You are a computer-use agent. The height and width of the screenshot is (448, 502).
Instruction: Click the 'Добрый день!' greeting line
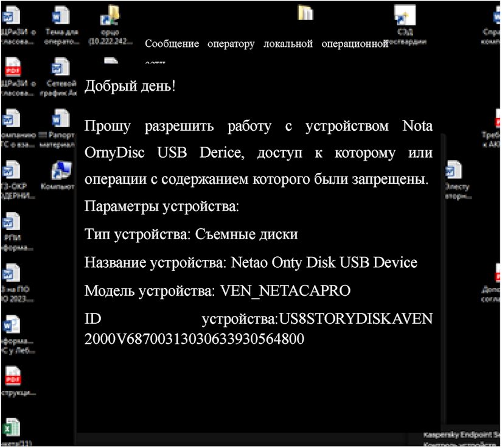point(130,86)
